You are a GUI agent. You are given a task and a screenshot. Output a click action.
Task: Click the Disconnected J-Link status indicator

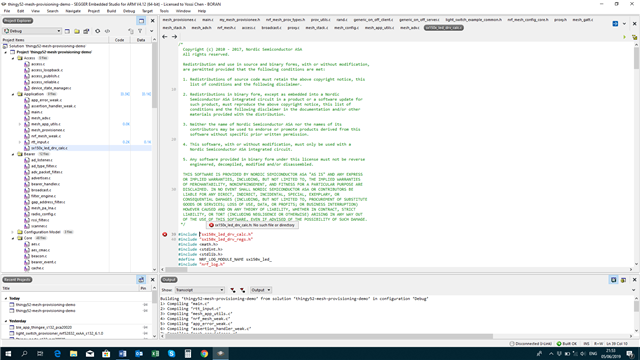[x=531, y=344]
